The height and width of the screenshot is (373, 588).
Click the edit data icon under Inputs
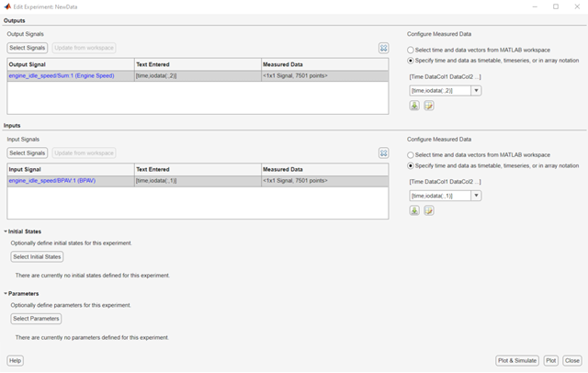click(x=429, y=210)
